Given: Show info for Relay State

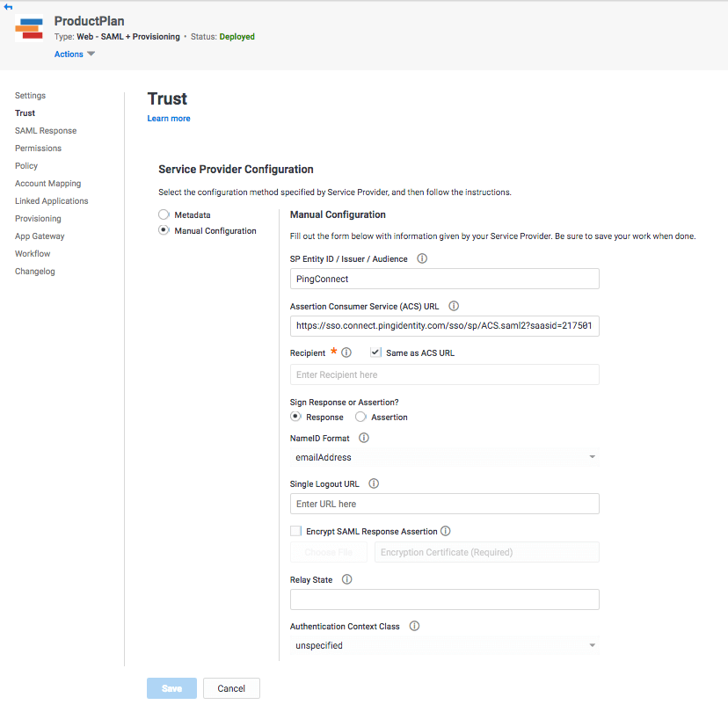Looking at the screenshot, I should [x=346, y=579].
